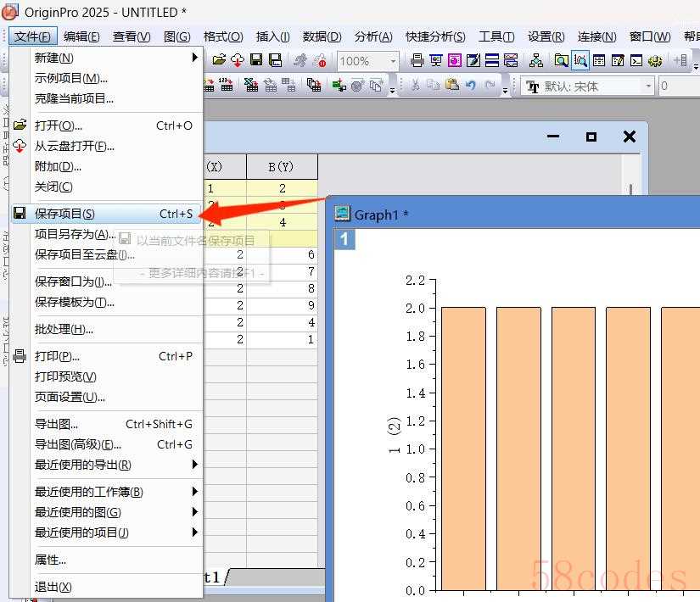Choose 导出图... menu entry
Image resolution: width=700 pixels, height=602 pixels.
(x=106, y=424)
